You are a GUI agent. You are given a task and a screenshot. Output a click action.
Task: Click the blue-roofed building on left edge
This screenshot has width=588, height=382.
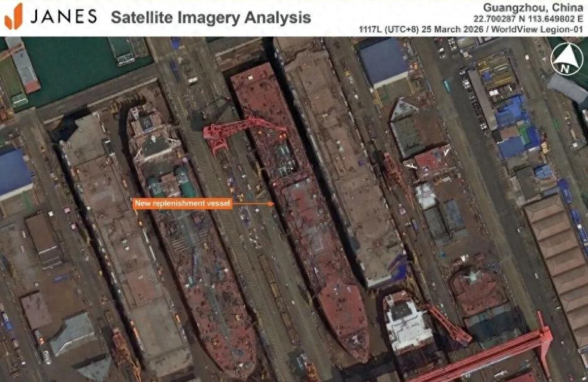pyautogui.click(x=14, y=173)
